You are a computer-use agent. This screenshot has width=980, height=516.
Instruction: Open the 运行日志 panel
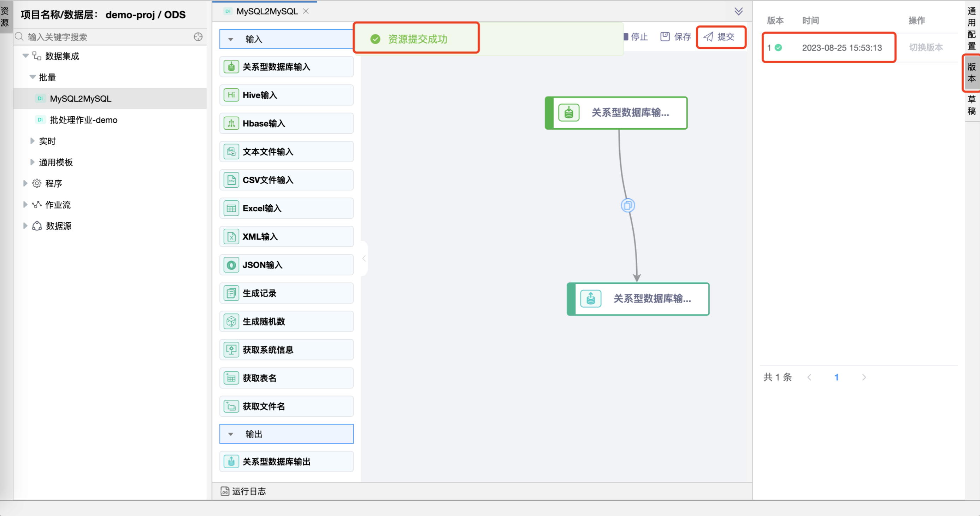coord(243,491)
